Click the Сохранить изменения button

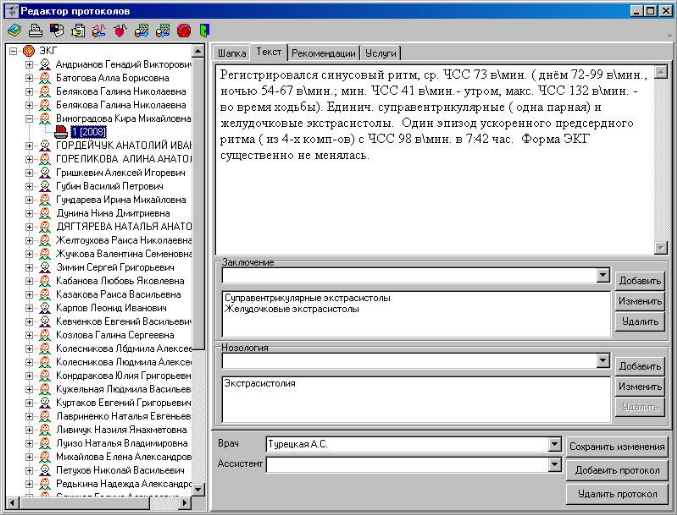tap(616, 447)
